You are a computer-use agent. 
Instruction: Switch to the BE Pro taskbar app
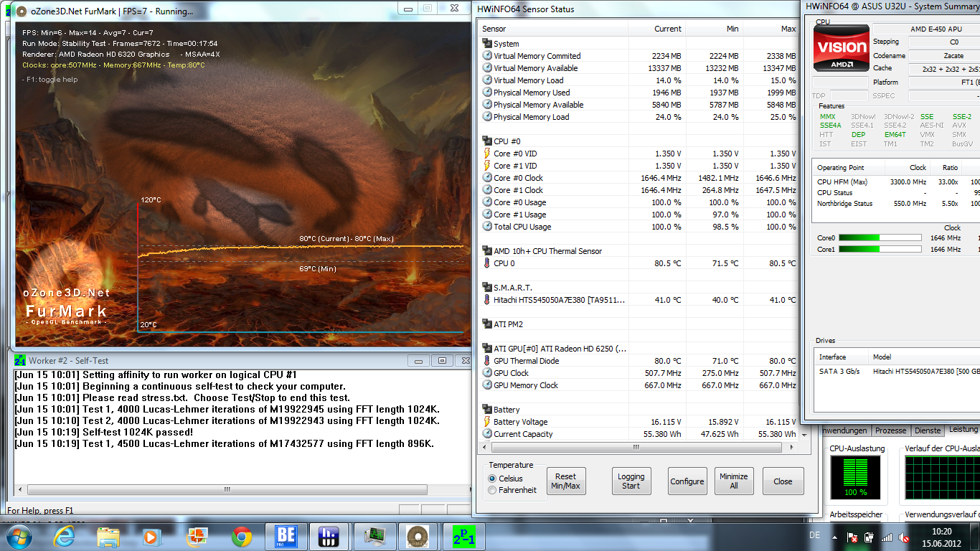tap(286, 536)
